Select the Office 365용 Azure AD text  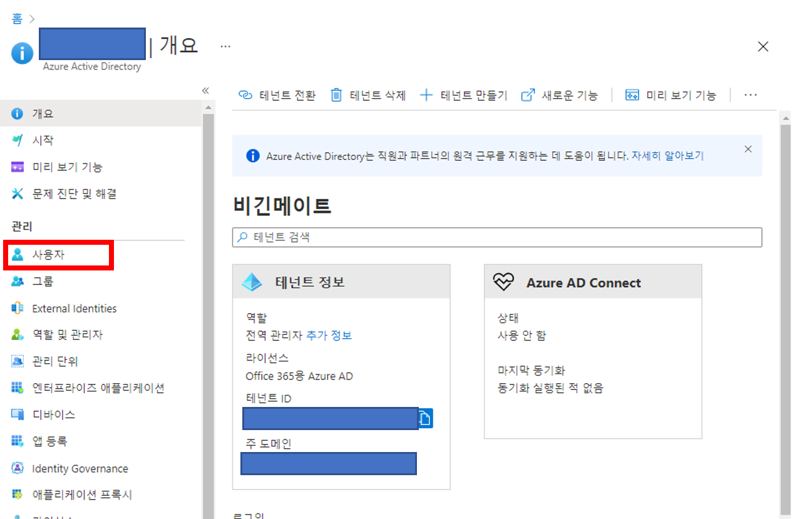click(x=299, y=376)
